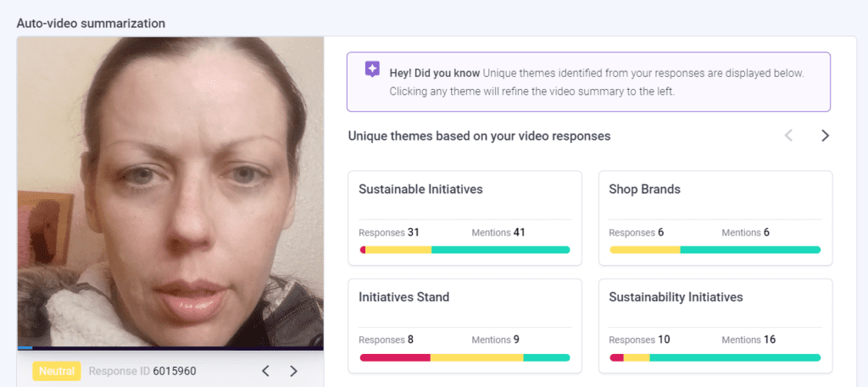
Task: Go to previous page of unique themes
Action: click(x=789, y=135)
